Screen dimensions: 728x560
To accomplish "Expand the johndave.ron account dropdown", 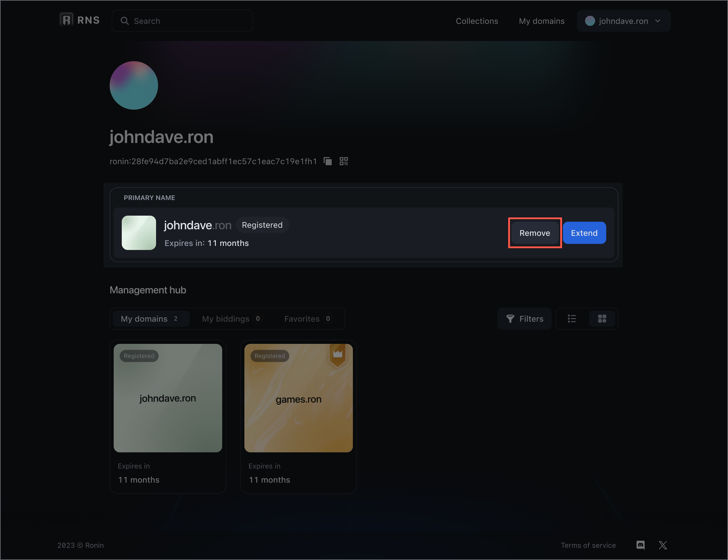I will coord(623,21).
